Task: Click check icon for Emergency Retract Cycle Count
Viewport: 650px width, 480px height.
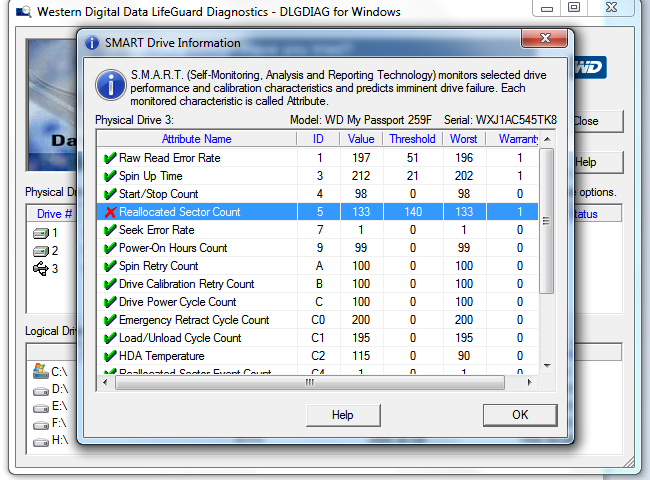Action: [x=110, y=320]
